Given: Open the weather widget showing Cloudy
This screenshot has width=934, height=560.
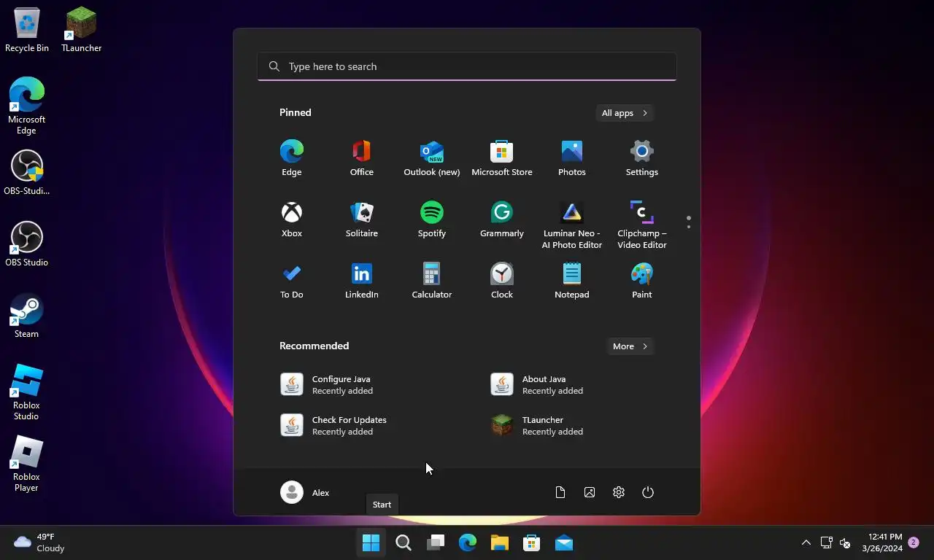Looking at the screenshot, I should (x=39, y=542).
